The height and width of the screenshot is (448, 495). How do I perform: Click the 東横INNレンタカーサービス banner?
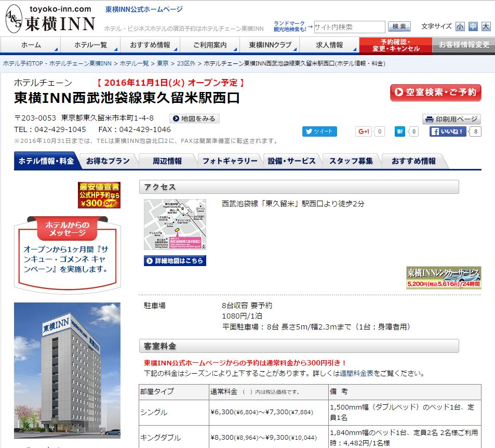tap(444, 278)
